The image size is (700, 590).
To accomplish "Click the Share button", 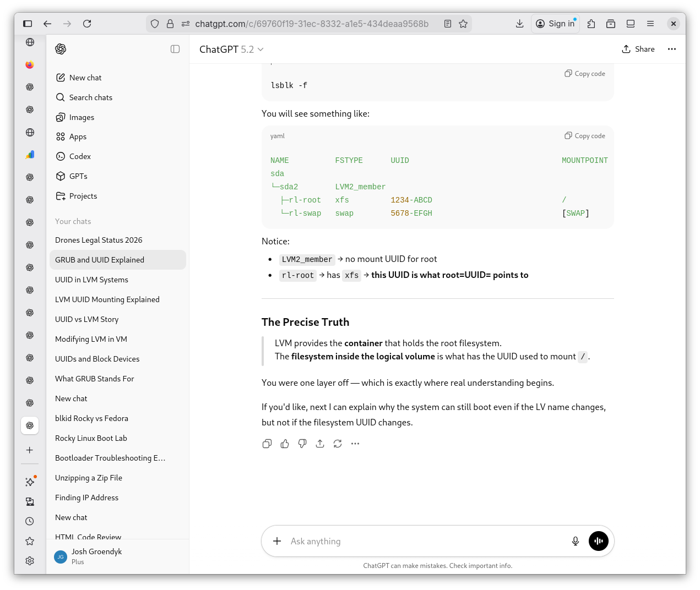I will [x=638, y=49].
